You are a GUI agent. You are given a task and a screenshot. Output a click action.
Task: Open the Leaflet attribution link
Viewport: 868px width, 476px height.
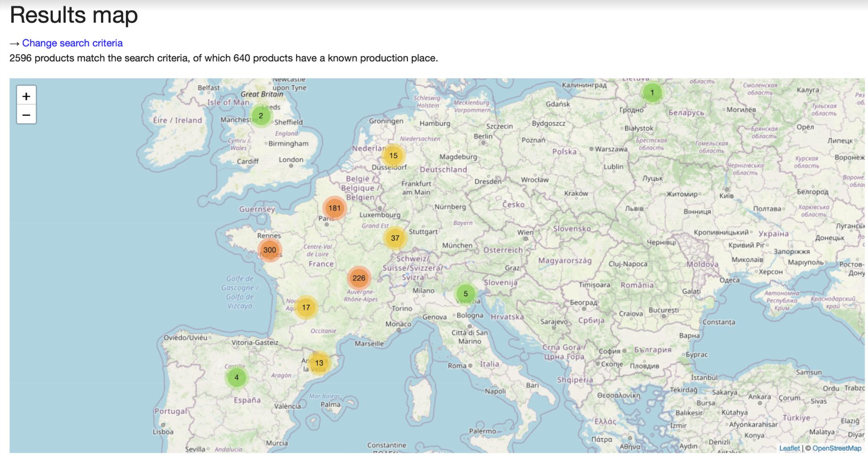(789, 448)
